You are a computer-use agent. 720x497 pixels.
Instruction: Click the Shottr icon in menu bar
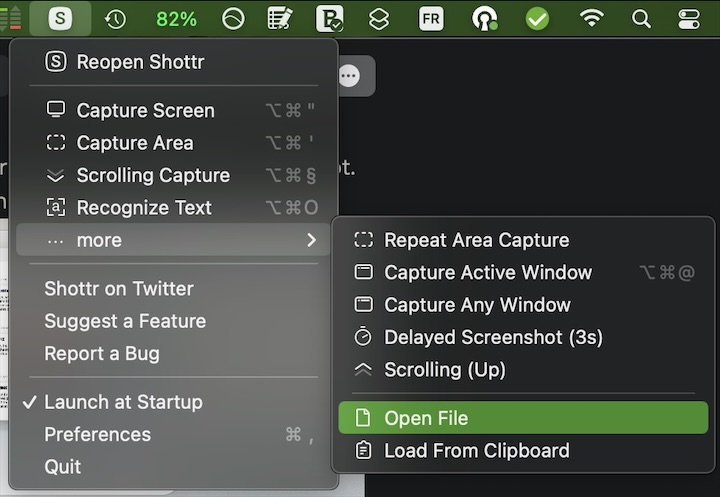pos(60,19)
